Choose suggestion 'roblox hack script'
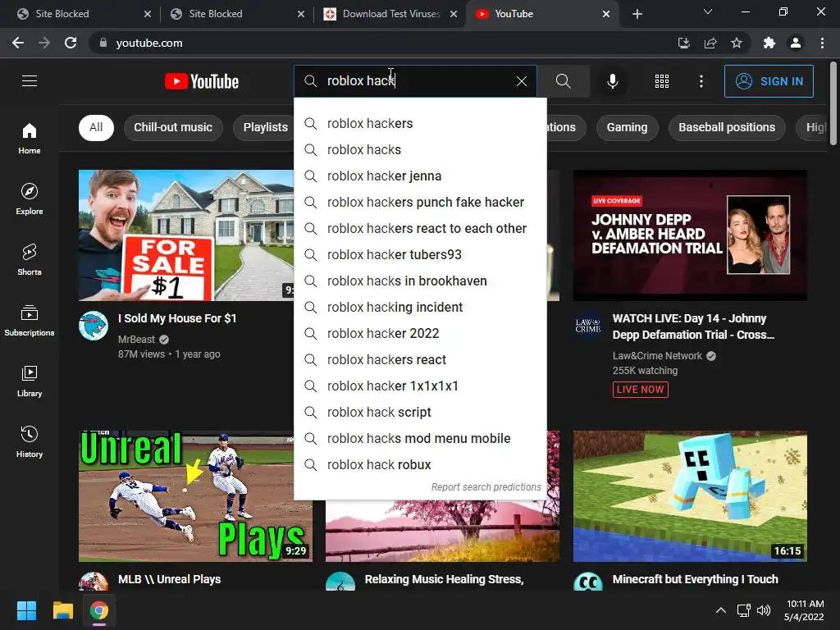Image resolution: width=840 pixels, height=630 pixels. coord(421,412)
